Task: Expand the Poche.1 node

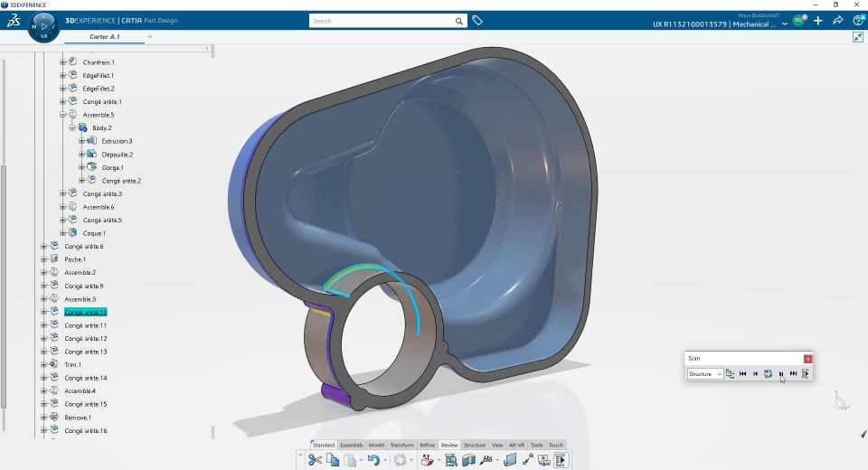Action: (x=43, y=259)
